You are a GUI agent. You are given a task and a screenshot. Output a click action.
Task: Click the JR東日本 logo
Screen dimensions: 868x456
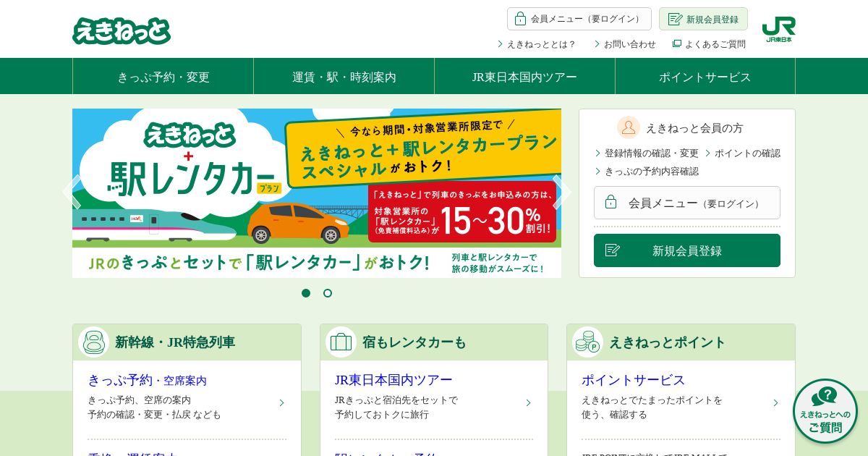[x=778, y=29]
